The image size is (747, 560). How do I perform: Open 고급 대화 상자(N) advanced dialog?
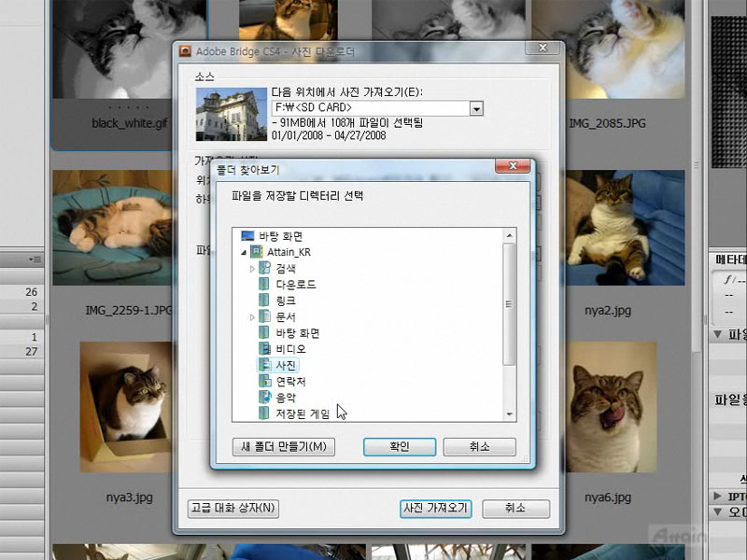point(233,508)
